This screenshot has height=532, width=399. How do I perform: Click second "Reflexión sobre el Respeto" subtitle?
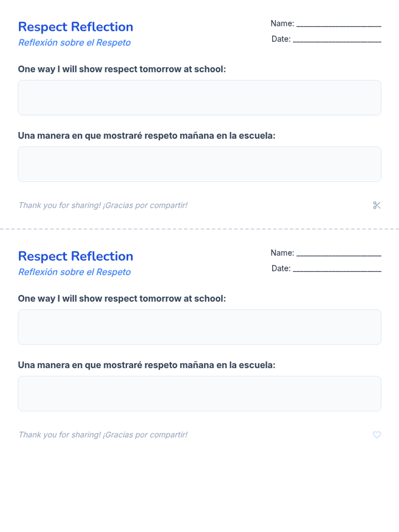point(74,272)
